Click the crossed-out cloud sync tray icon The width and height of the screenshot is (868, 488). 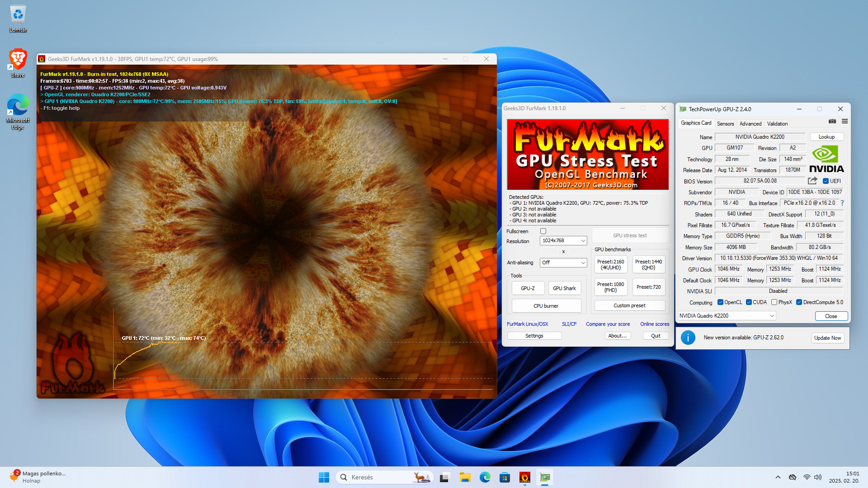pyautogui.click(x=793, y=477)
